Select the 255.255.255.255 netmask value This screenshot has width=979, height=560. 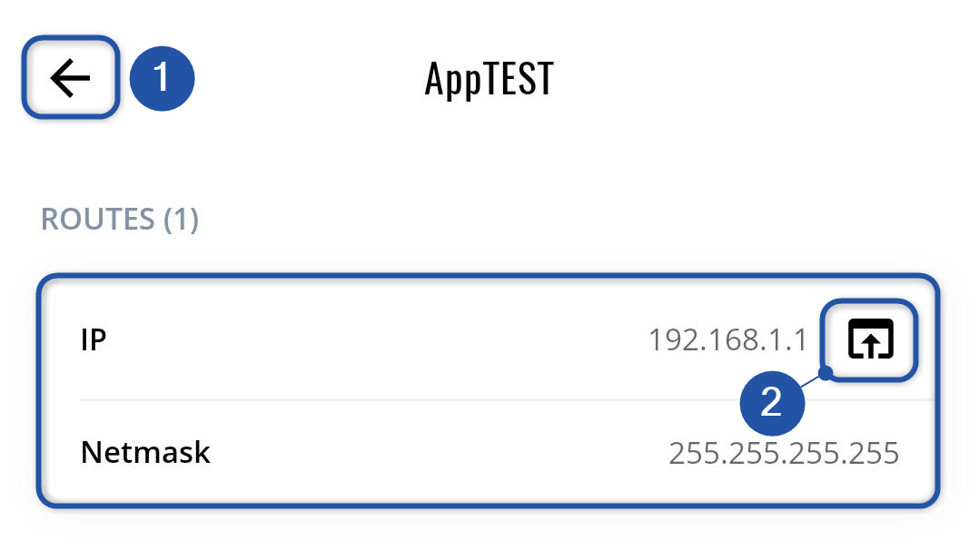(784, 452)
